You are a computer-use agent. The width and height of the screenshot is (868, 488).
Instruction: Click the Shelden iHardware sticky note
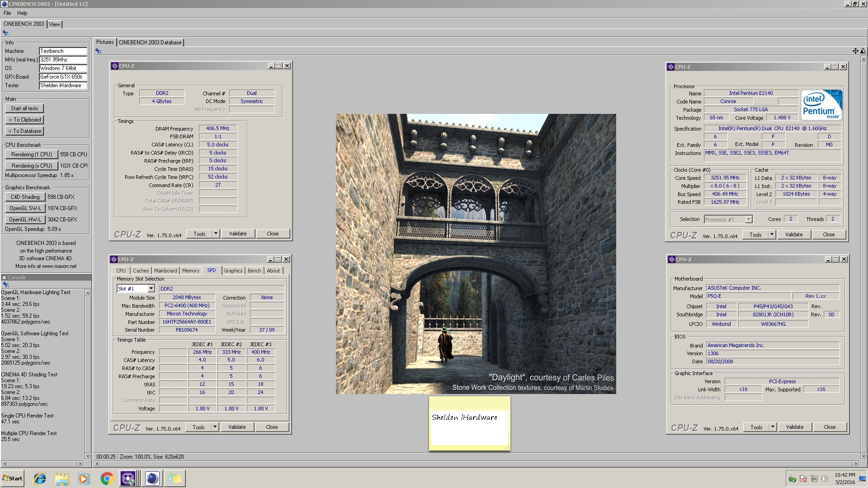coord(469,423)
